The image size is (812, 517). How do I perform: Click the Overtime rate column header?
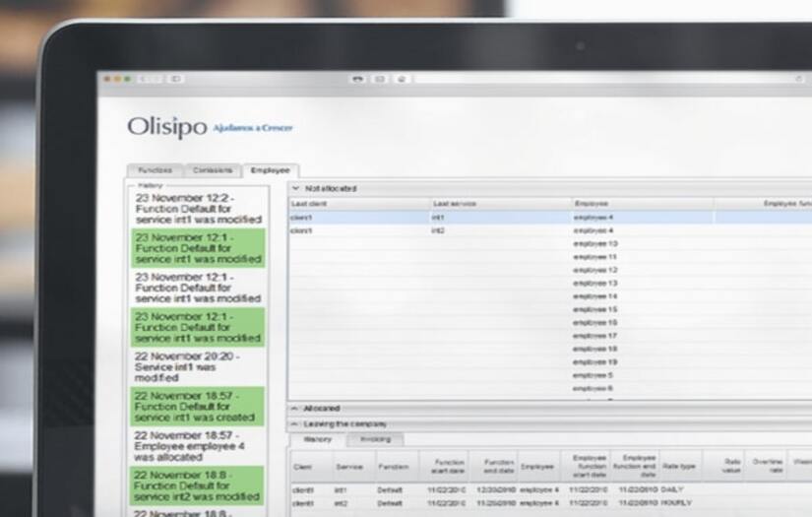766,467
